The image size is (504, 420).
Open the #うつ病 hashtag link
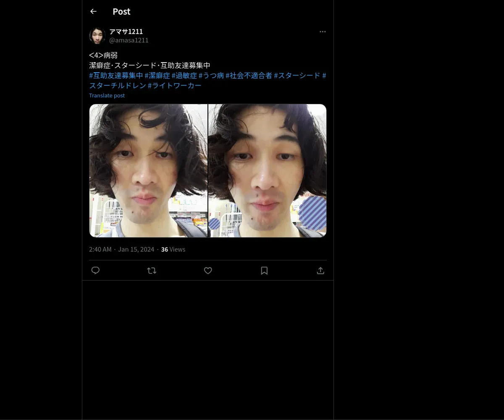point(211,76)
